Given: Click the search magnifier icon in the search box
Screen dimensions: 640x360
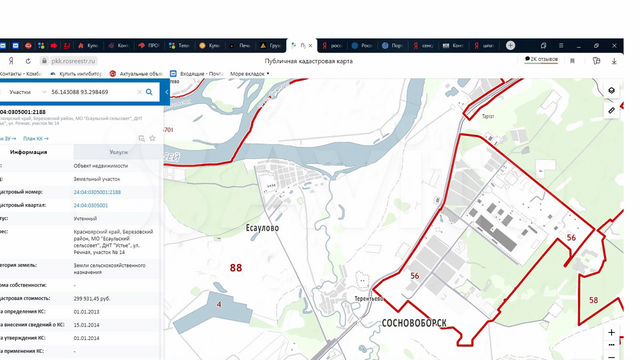Looking at the screenshot, I should click(x=149, y=92).
